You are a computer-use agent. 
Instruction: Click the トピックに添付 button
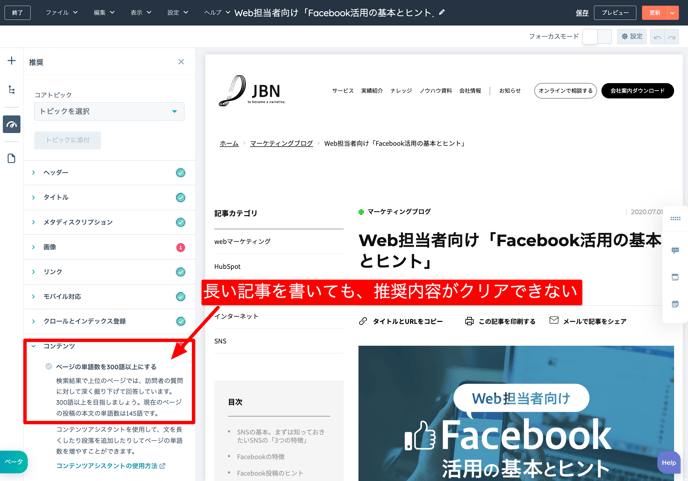click(x=68, y=140)
